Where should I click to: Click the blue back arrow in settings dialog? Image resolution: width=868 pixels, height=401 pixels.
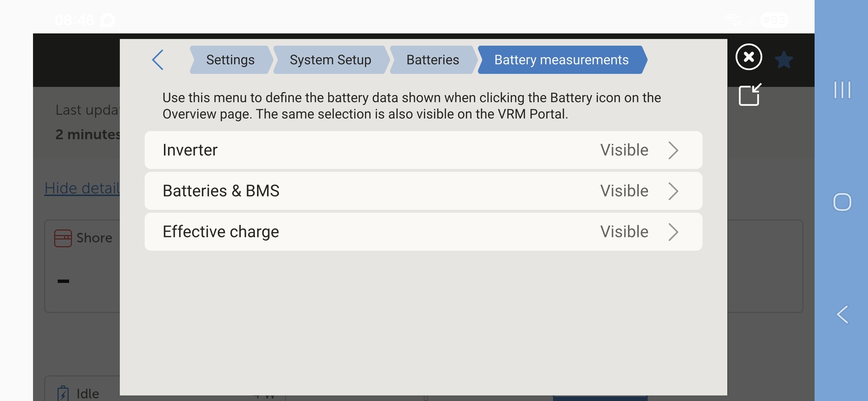click(x=158, y=60)
